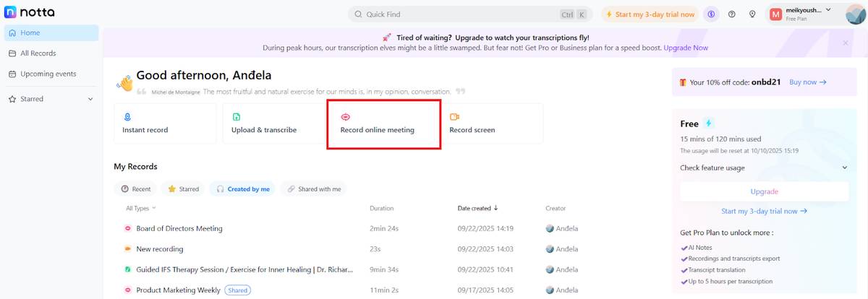Click the Upgrade button
Image resolution: width=868 pixels, height=299 pixels.
point(764,191)
